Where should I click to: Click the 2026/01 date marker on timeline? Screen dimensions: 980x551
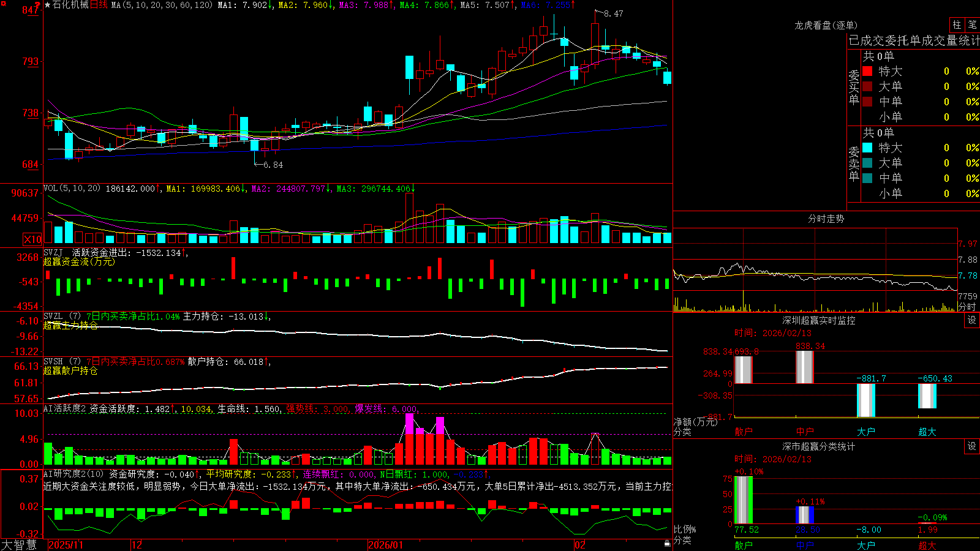tap(385, 545)
